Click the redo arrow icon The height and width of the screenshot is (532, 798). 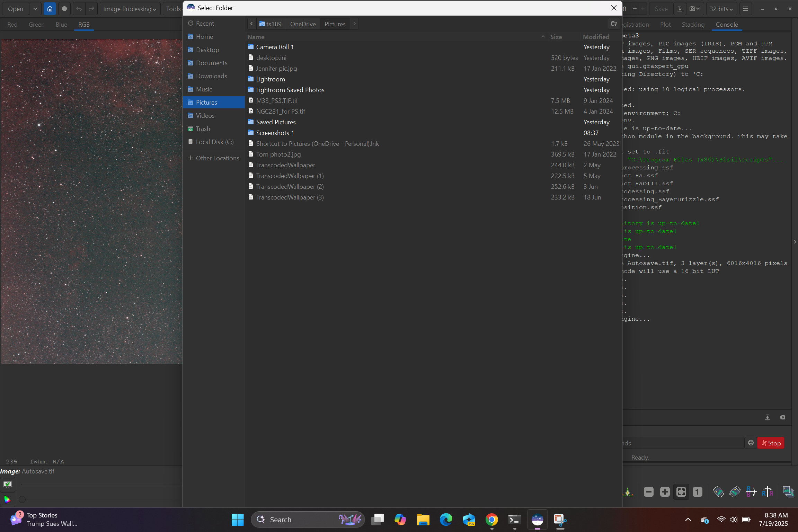coord(91,9)
